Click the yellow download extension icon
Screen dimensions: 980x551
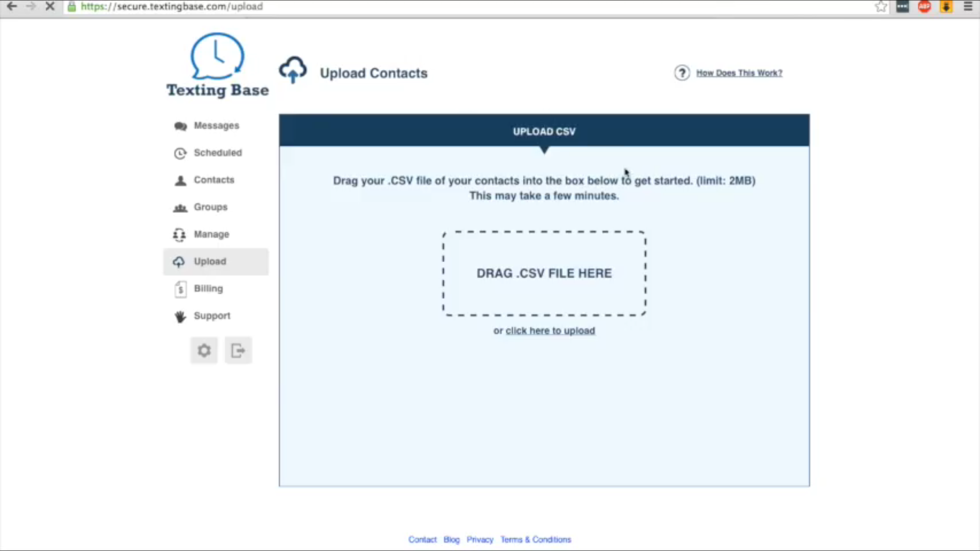point(946,7)
